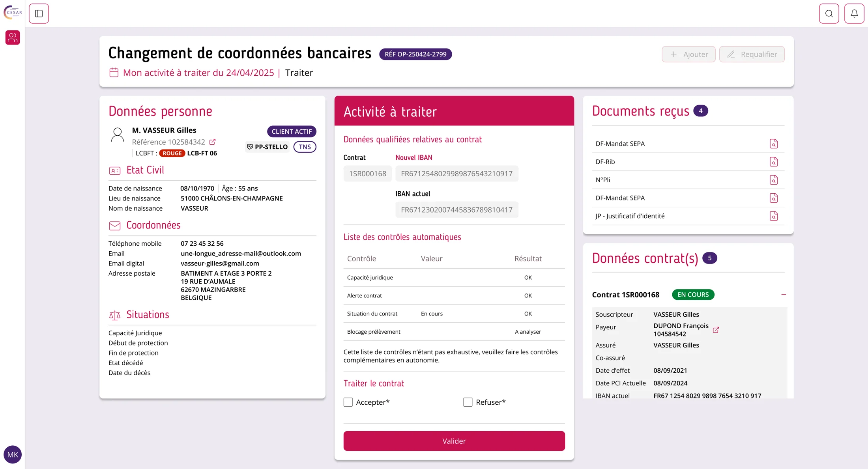Click the RÉF OP-250424-2799 badge
This screenshot has width=868, height=469.
coord(415,54)
